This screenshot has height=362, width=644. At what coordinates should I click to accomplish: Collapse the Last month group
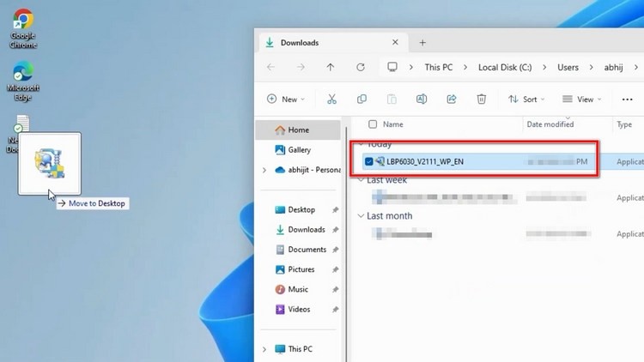(361, 216)
